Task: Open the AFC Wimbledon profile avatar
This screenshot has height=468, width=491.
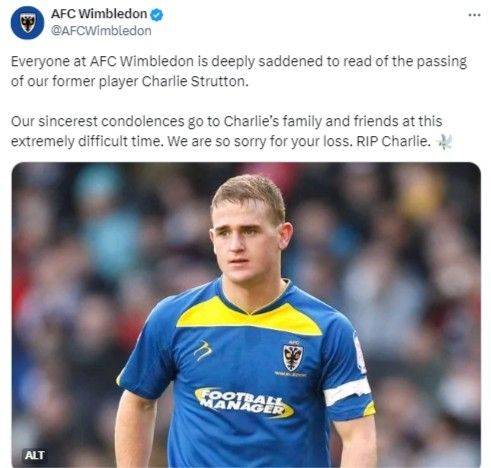Action: (27, 23)
